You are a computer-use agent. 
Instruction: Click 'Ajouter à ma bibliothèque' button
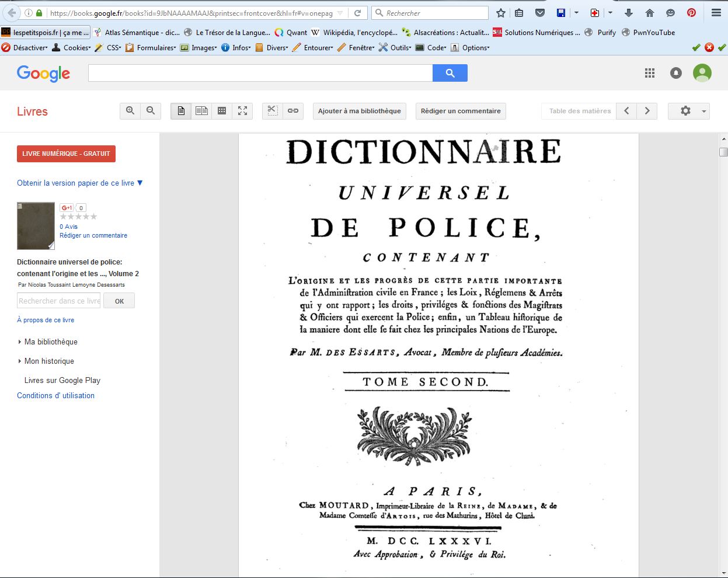tap(360, 111)
